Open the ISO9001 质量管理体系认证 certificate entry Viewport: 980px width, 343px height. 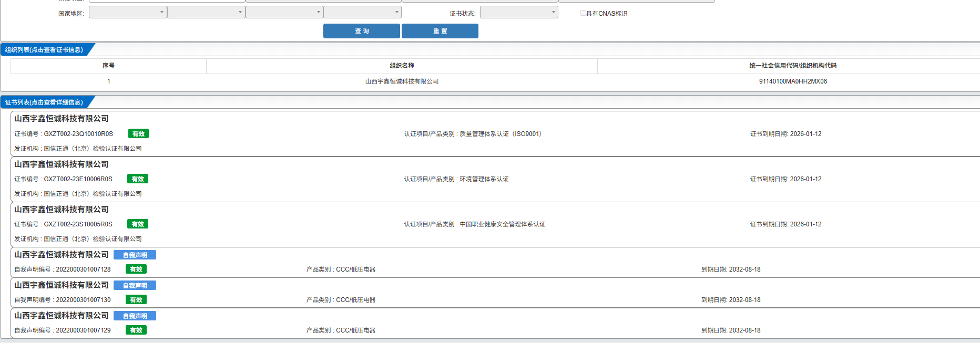(x=472, y=134)
